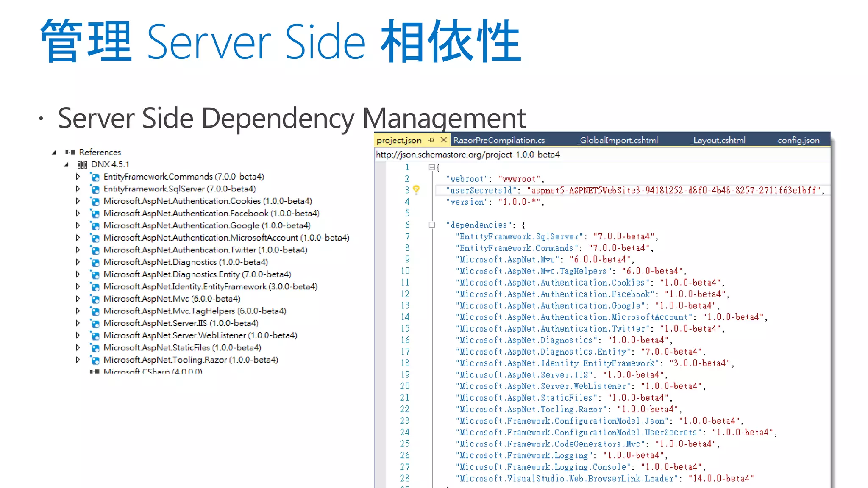Close the project.json tab
This screenshot has height=488, width=868.
coord(443,140)
